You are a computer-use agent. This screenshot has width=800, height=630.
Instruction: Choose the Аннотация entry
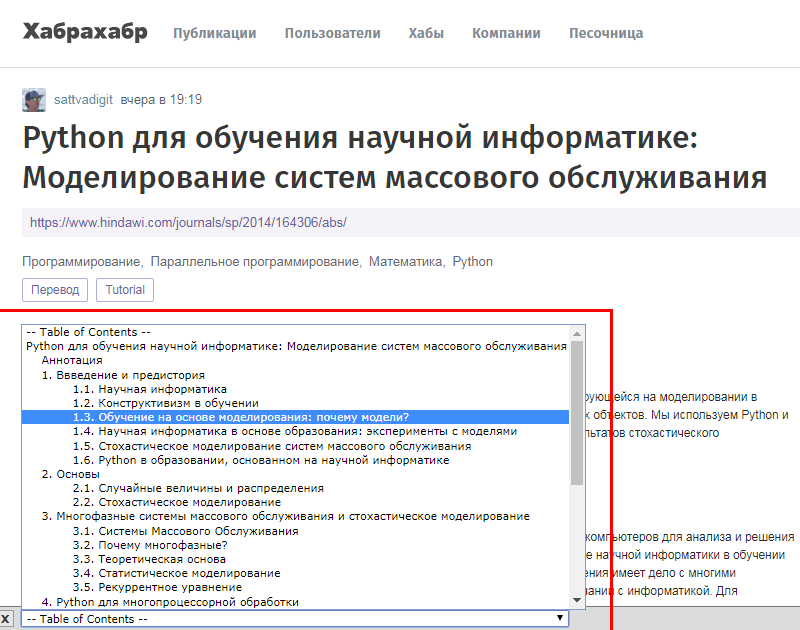point(295,360)
